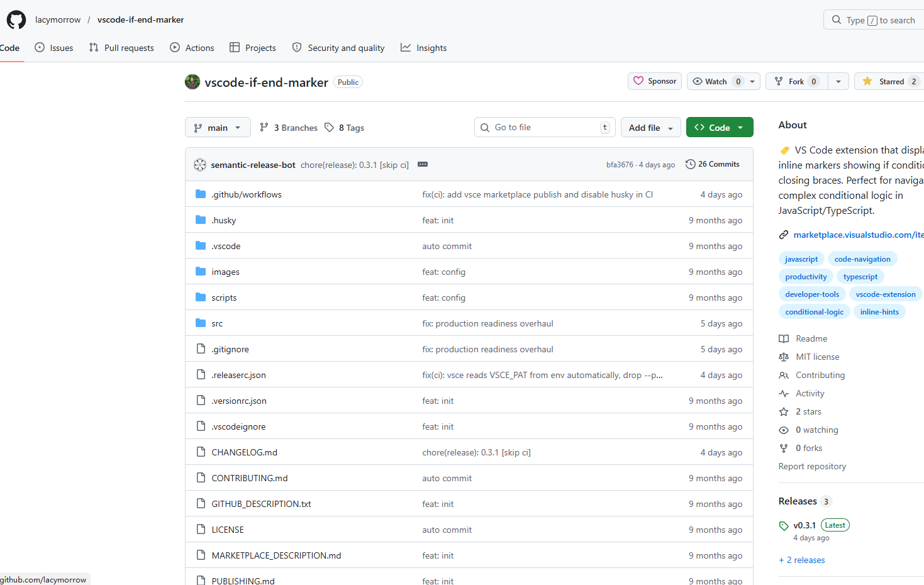The width and height of the screenshot is (924, 585).
Task: Open the semantic-release-bot author link
Action: pyautogui.click(x=253, y=165)
